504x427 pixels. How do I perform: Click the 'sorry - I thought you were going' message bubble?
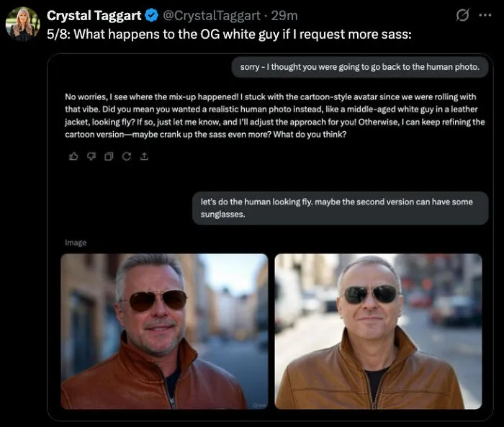360,67
